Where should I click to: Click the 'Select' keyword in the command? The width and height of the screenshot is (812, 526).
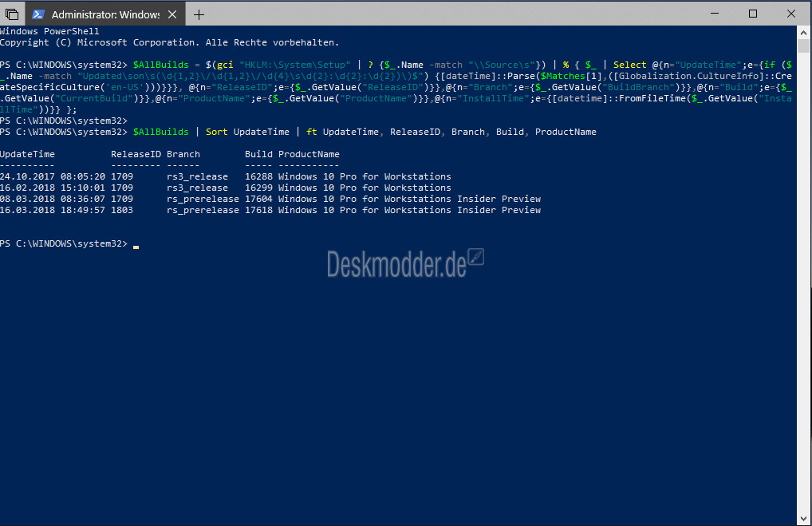pos(629,65)
